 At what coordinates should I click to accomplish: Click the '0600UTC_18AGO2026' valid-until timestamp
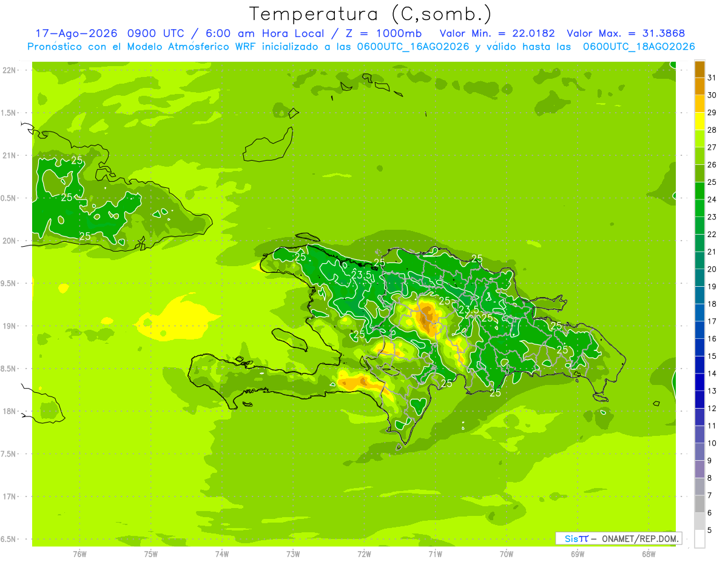click(639, 47)
